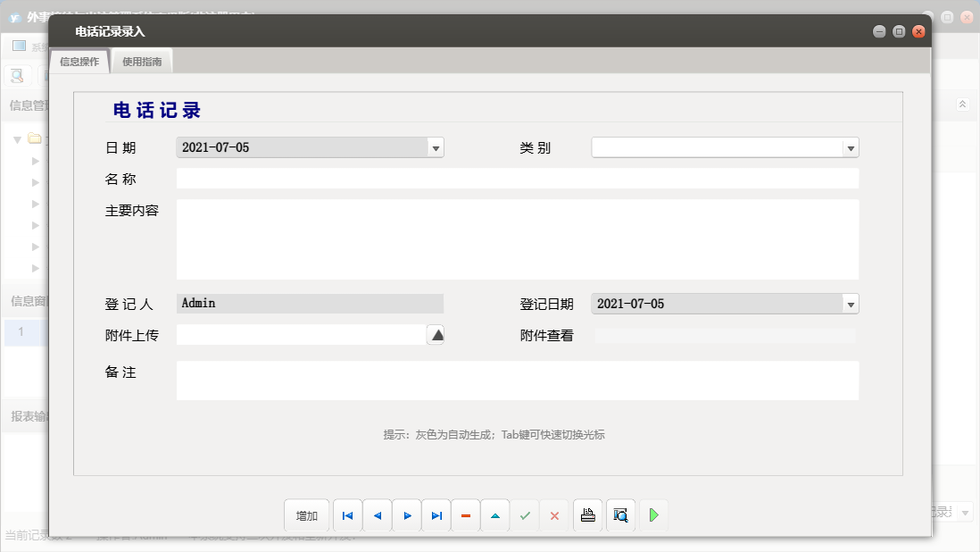
Task: Select the 信息操作 tab
Action: tap(79, 61)
